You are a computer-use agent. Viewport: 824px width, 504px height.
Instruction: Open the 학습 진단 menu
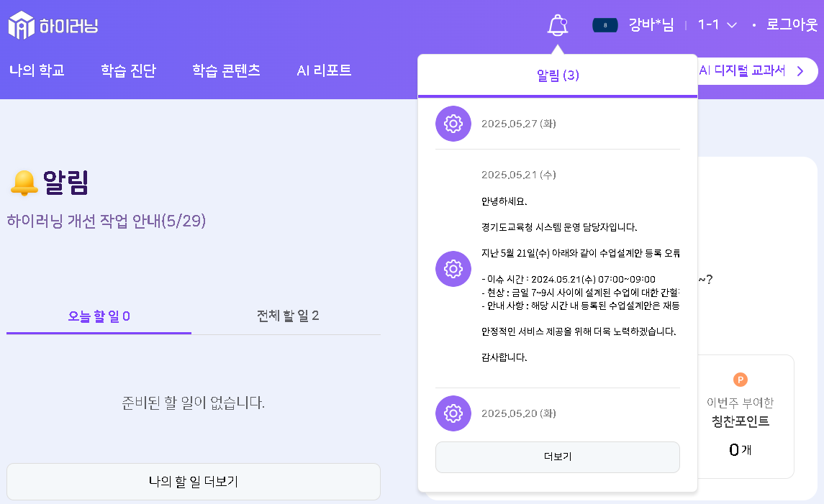pos(128,70)
